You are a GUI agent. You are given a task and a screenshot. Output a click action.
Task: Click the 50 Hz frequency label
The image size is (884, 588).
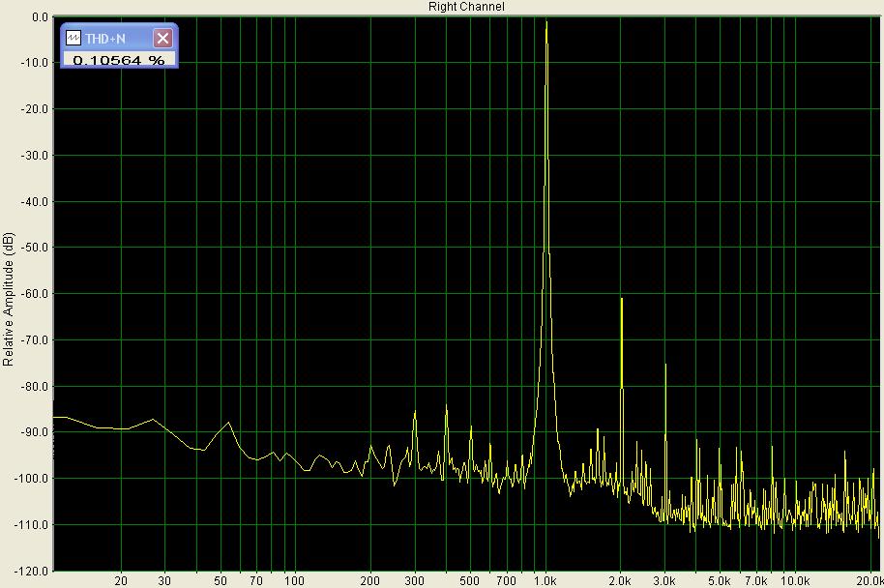(x=220, y=581)
